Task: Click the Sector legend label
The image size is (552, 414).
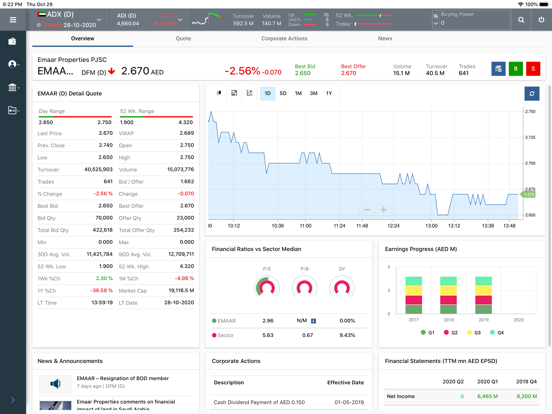Action: click(225, 335)
